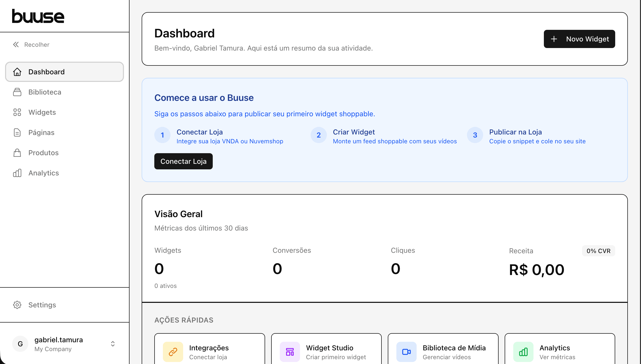This screenshot has height=364, width=641.
Task: Click the Cliques metric label
Action: [x=403, y=250]
